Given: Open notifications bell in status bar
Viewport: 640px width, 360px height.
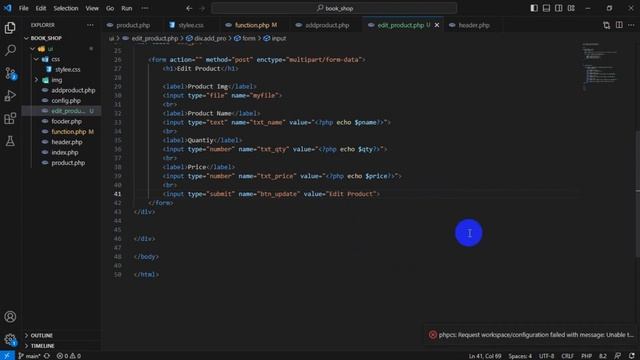Looking at the screenshot, I should click(x=632, y=356).
